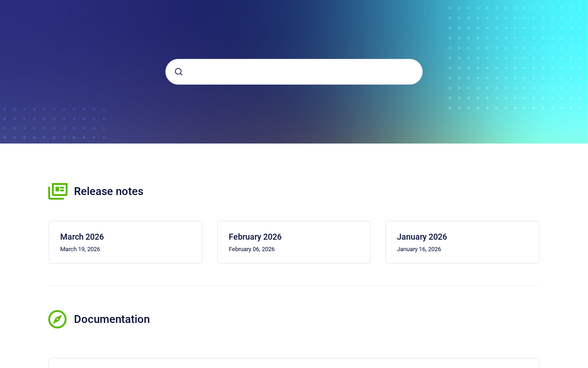Click the green Documentation compass icon

(x=57, y=319)
